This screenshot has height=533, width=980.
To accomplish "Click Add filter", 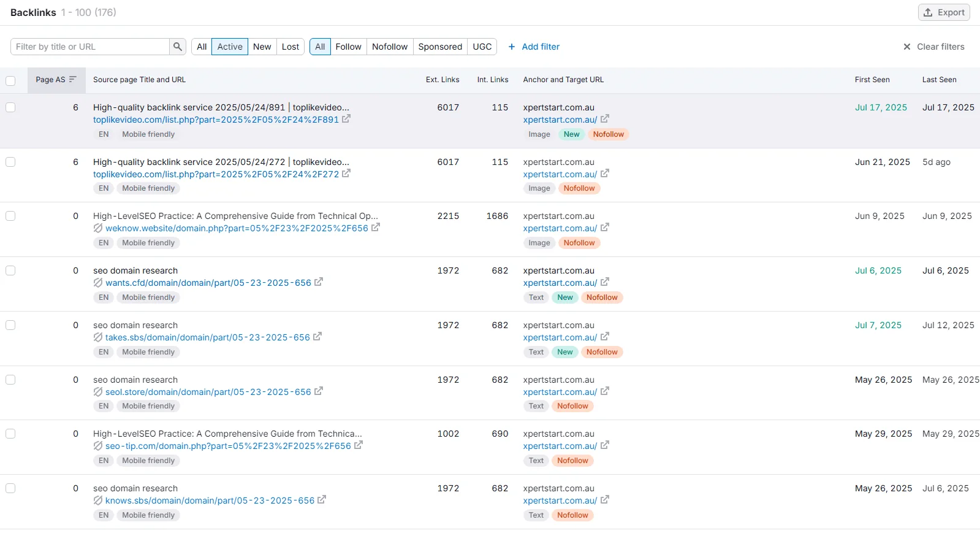I will [534, 47].
